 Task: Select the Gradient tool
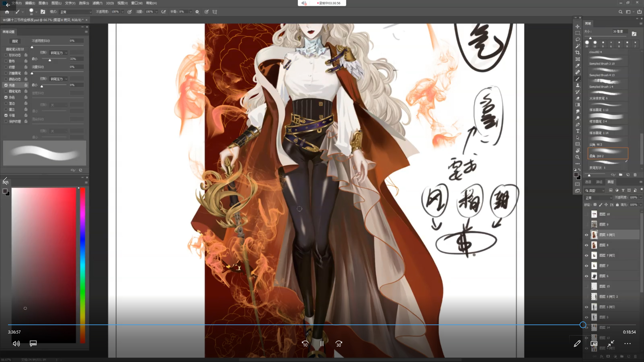point(578,105)
